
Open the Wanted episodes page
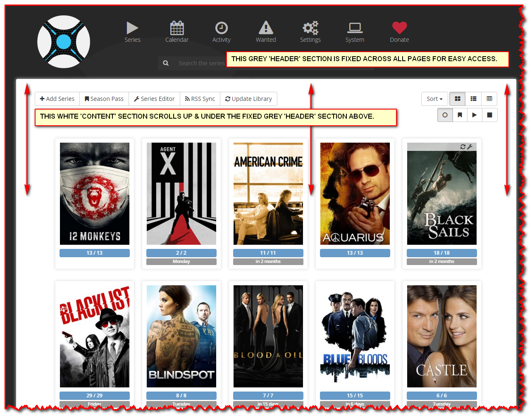[266, 32]
